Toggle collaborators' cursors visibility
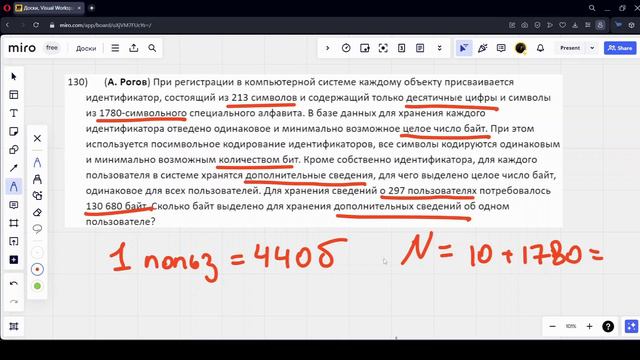The height and width of the screenshot is (360, 640). (464, 48)
